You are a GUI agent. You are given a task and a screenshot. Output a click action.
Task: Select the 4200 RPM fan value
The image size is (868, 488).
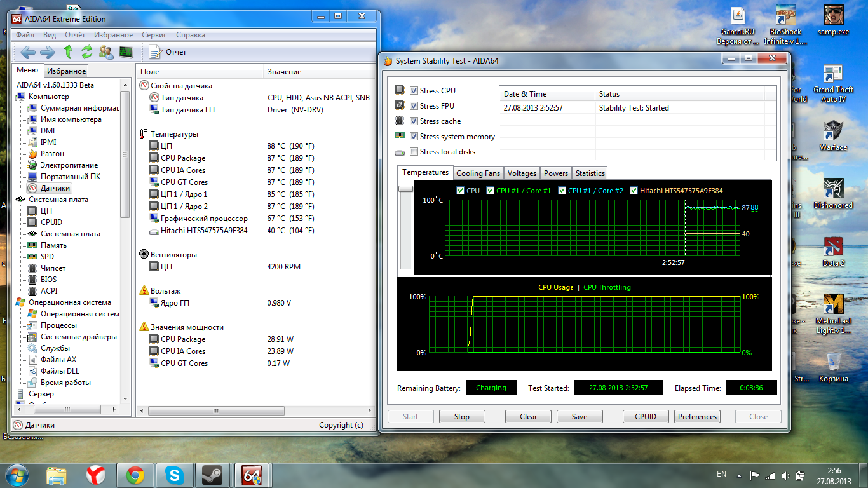(x=284, y=267)
